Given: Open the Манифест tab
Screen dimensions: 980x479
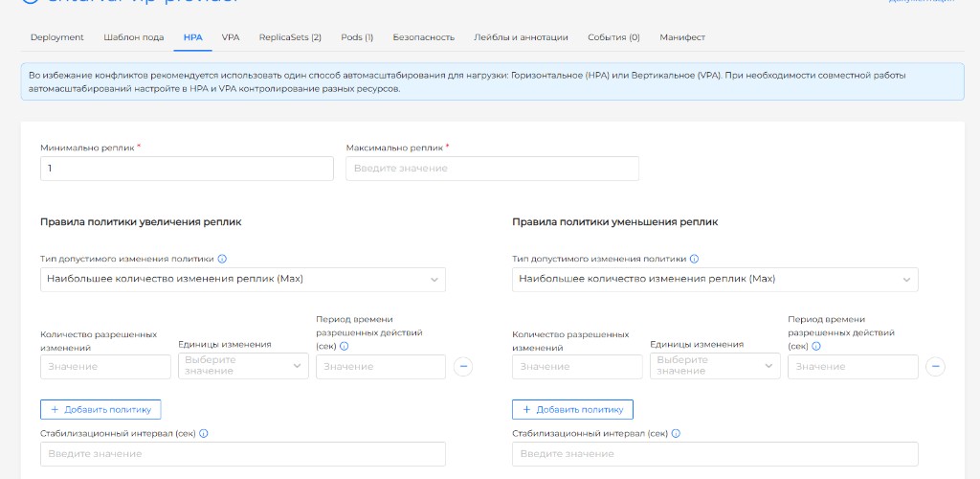Looking at the screenshot, I should 682,37.
